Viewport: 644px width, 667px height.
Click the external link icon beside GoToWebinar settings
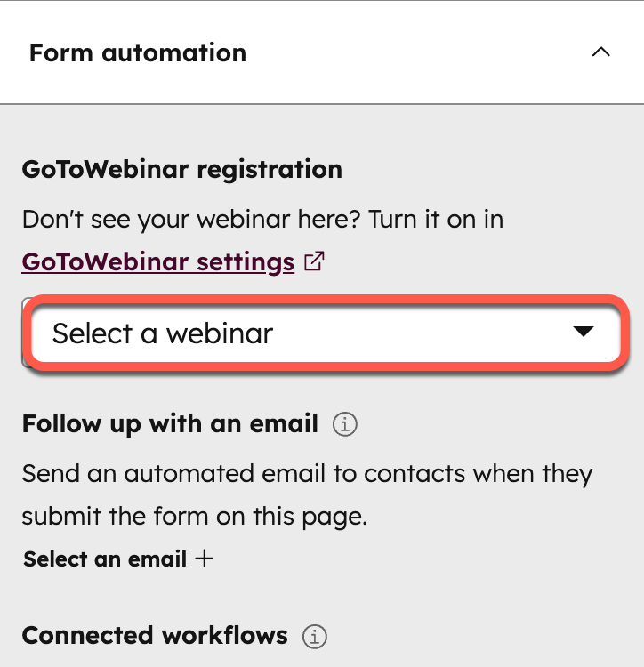click(314, 262)
